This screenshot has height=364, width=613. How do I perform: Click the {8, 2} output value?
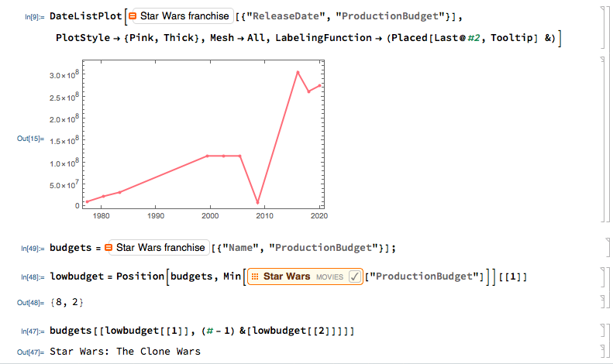click(x=67, y=302)
